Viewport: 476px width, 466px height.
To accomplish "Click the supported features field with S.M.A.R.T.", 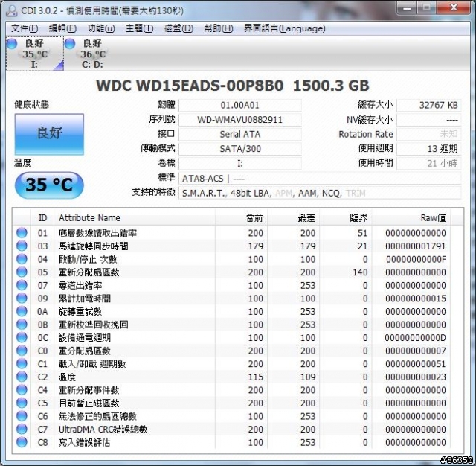I will coord(320,193).
